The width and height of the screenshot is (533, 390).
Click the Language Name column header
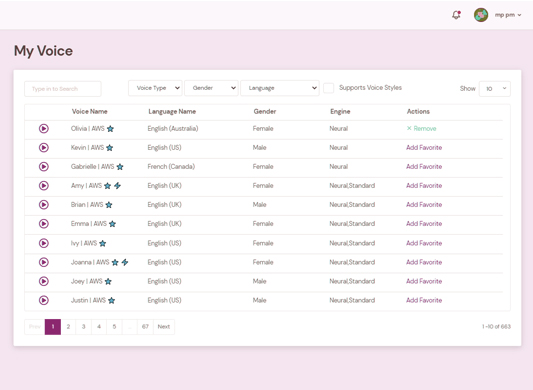click(172, 112)
